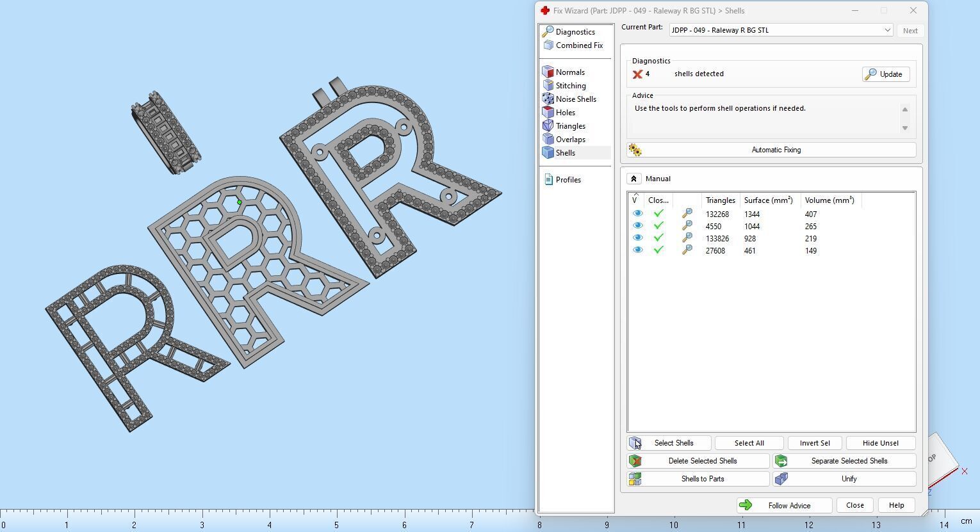Click the green Follow Advice arrow icon
The width and height of the screenshot is (980, 532).
(x=746, y=506)
